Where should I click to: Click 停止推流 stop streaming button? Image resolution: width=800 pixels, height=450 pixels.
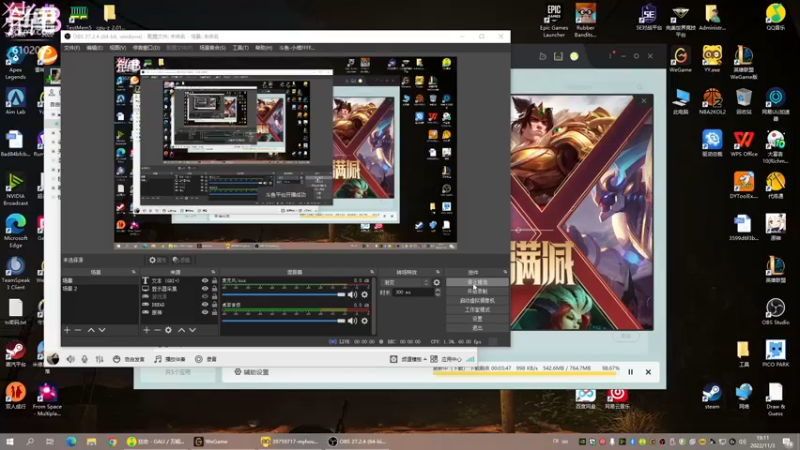pos(477,282)
